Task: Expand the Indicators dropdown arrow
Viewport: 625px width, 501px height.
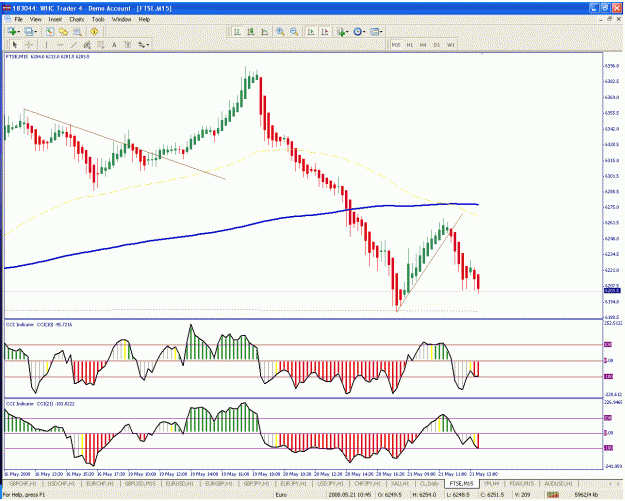Action: pos(348,32)
